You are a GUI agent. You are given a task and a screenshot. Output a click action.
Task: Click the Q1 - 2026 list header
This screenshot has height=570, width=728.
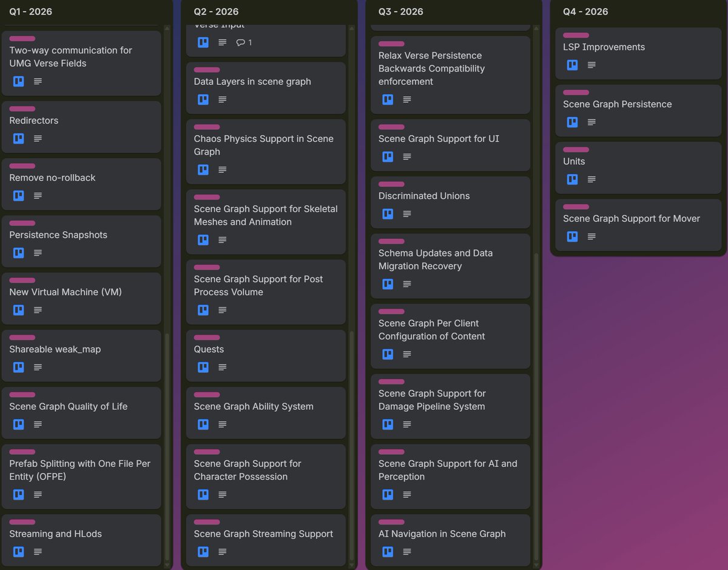[x=31, y=12]
